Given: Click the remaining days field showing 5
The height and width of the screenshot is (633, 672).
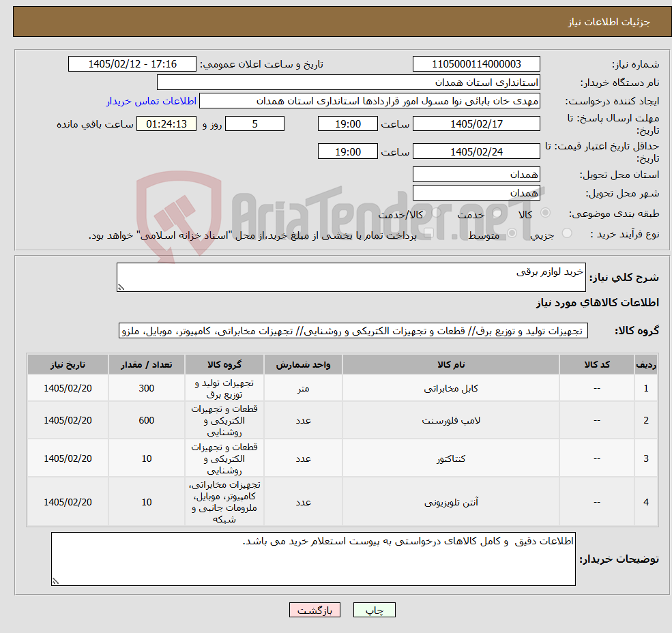Looking at the screenshot, I should coord(254,124).
